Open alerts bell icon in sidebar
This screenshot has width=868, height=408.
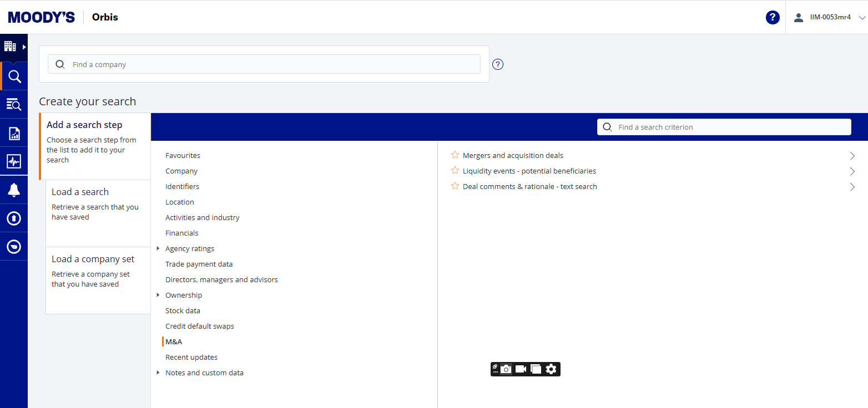(x=14, y=190)
